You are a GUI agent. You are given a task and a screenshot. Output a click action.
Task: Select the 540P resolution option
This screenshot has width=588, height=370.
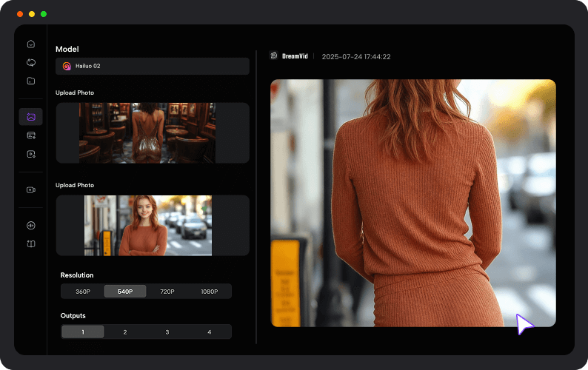(125, 292)
